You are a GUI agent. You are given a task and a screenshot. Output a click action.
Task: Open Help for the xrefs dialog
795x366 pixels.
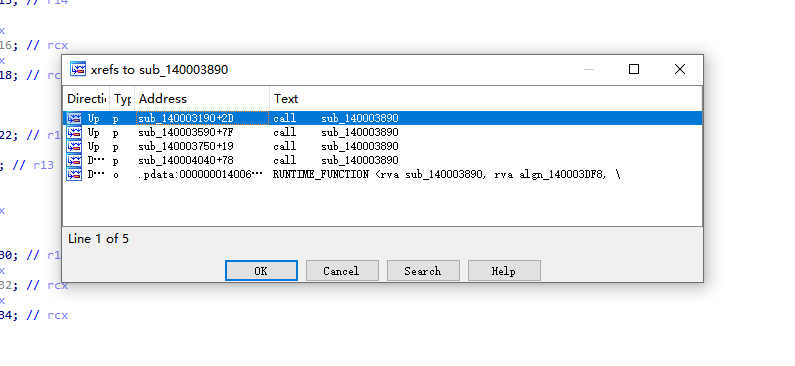pos(504,271)
